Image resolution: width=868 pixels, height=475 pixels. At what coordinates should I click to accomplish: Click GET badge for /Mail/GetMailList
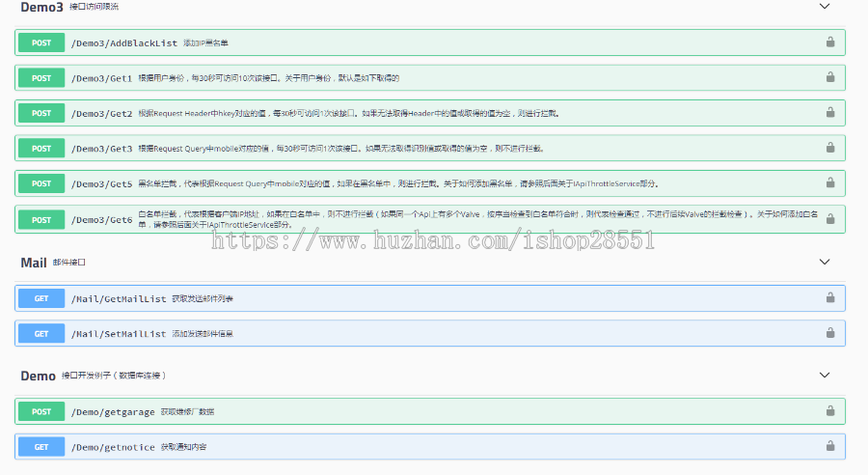(41, 298)
